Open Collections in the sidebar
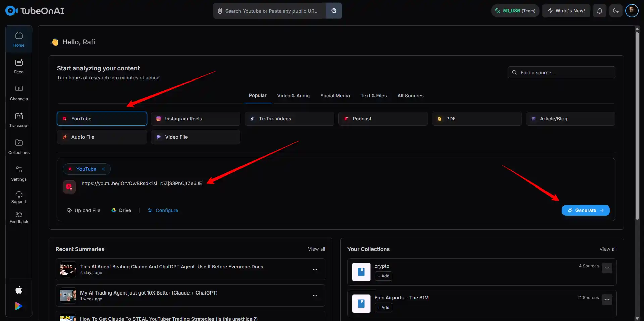This screenshot has width=644, height=321. pos(19,147)
